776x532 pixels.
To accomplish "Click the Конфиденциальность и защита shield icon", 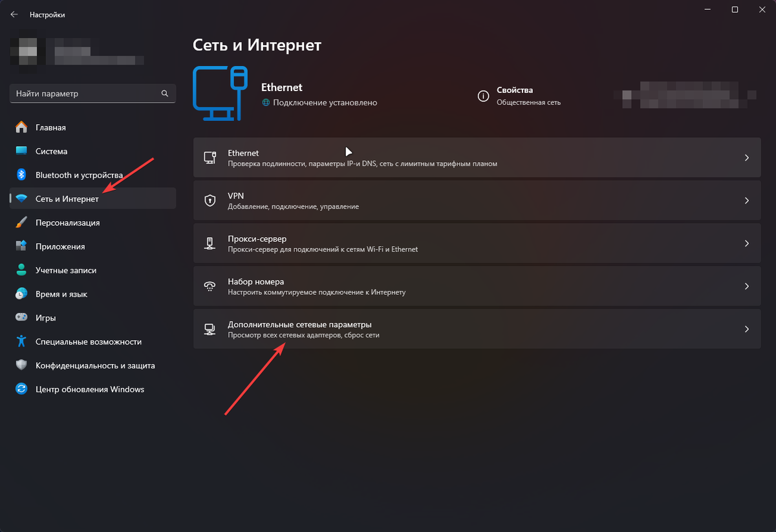I will coord(22,365).
